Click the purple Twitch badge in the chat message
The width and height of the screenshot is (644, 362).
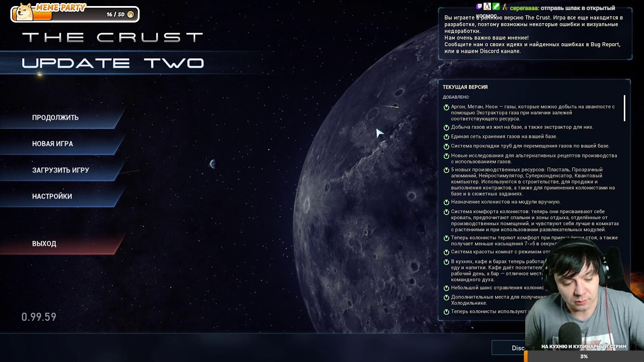[x=479, y=7]
